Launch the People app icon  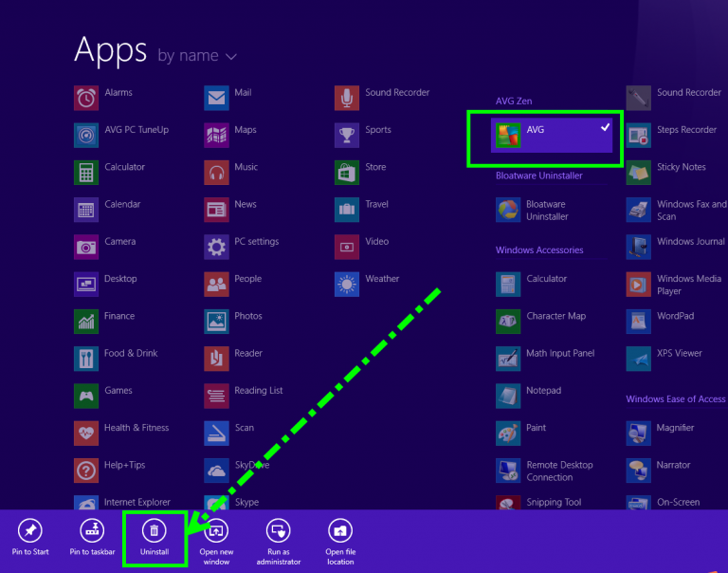(x=216, y=284)
